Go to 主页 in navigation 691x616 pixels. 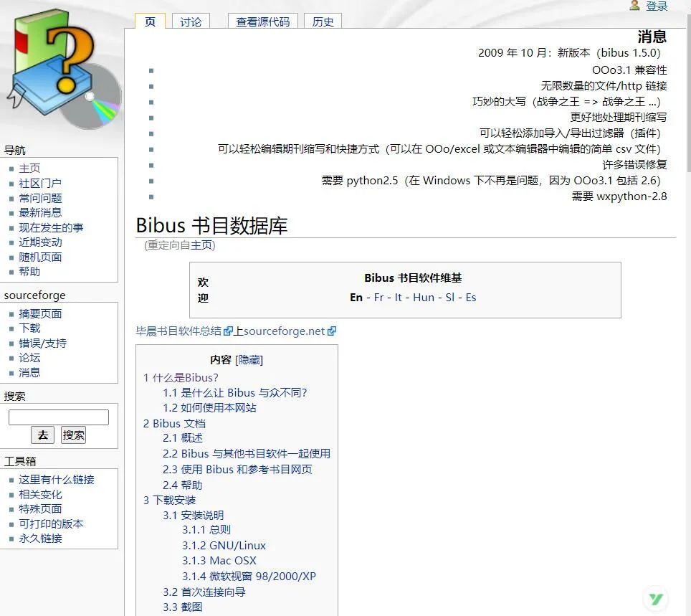[29, 168]
